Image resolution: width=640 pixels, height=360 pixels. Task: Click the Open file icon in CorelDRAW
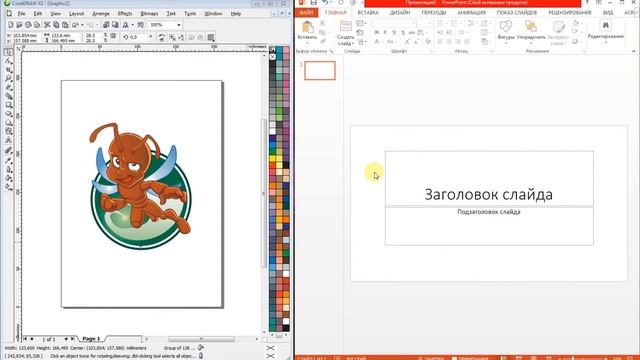tap(19, 25)
